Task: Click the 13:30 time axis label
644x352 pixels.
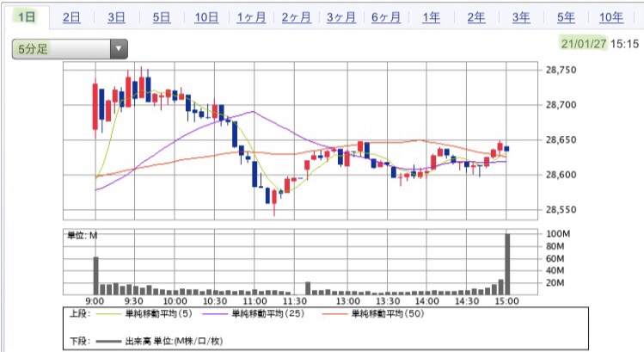Action: coord(388,301)
